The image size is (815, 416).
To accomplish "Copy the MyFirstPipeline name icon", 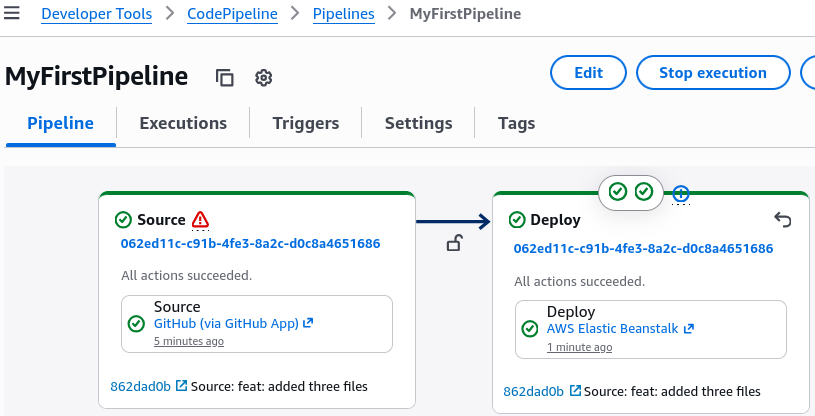I will pyautogui.click(x=225, y=77).
